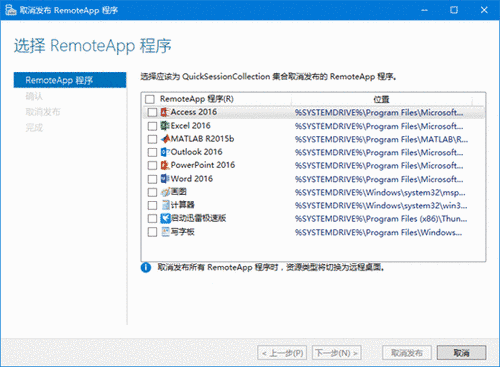Click the 下一步(N) button
This screenshot has width=500, height=367.
[x=337, y=353]
